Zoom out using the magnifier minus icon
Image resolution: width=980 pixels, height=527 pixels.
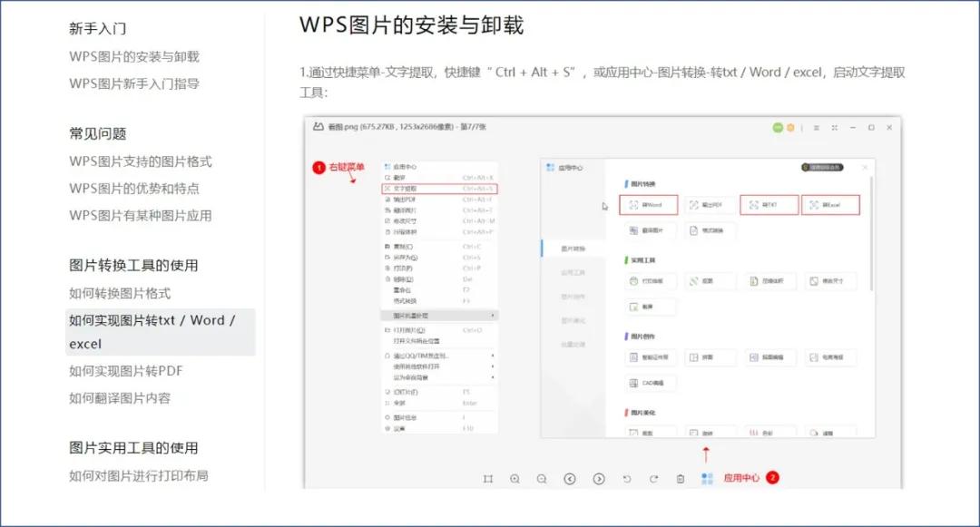pyautogui.click(x=542, y=478)
